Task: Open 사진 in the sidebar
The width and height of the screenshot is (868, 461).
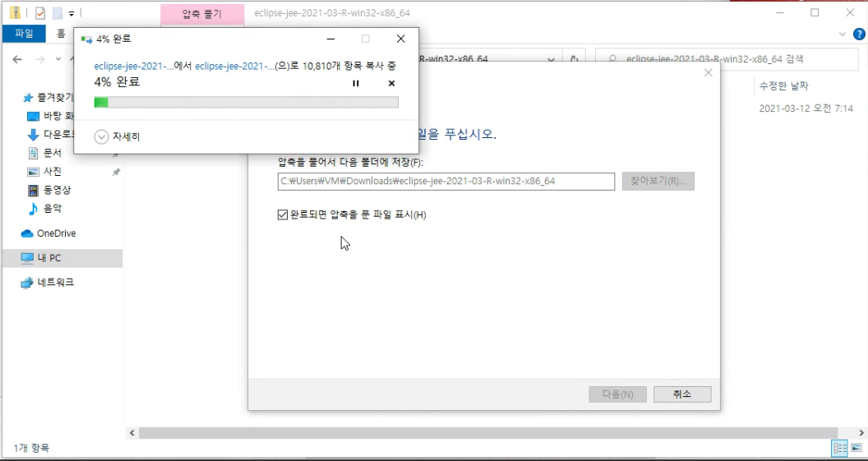Action: [45, 172]
